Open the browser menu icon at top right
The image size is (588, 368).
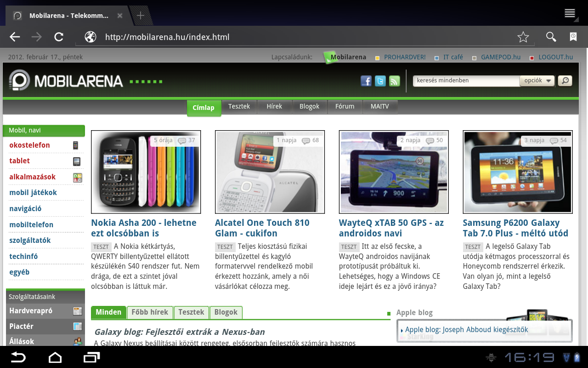(x=570, y=13)
